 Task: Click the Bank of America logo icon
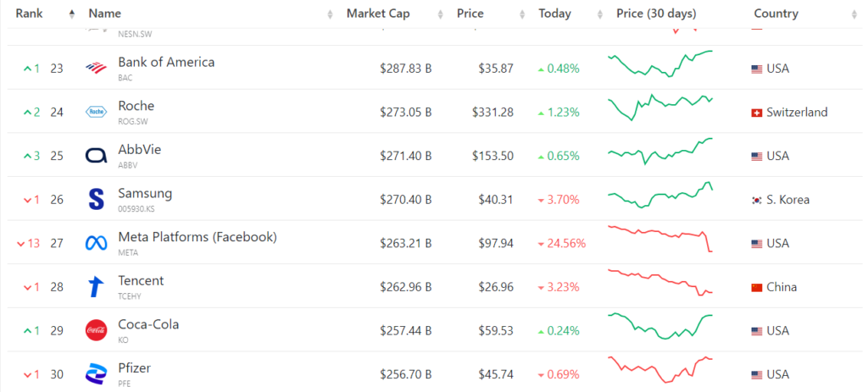point(96,68)
